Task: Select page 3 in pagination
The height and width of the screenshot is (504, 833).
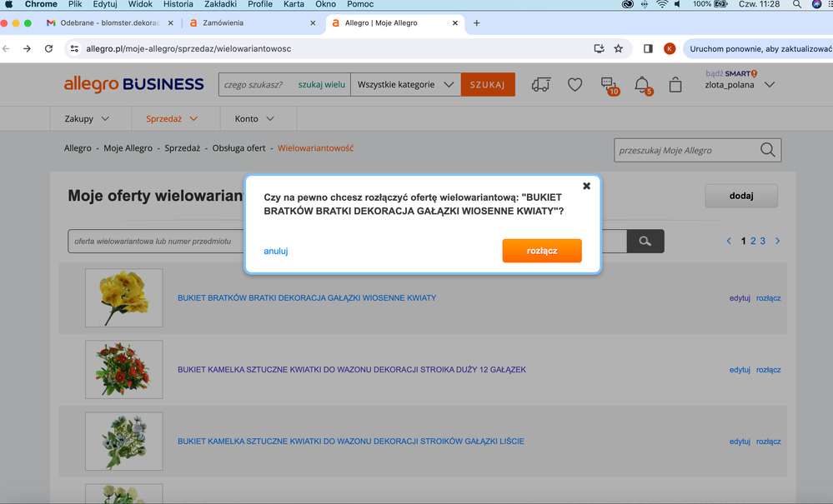Action: tap(762, 241)
